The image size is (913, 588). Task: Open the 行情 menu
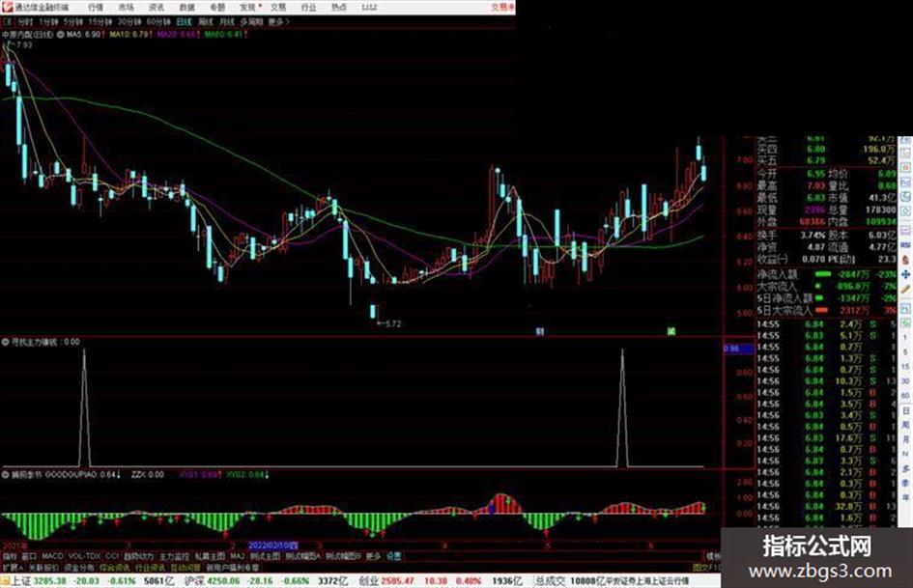(96, 8)
